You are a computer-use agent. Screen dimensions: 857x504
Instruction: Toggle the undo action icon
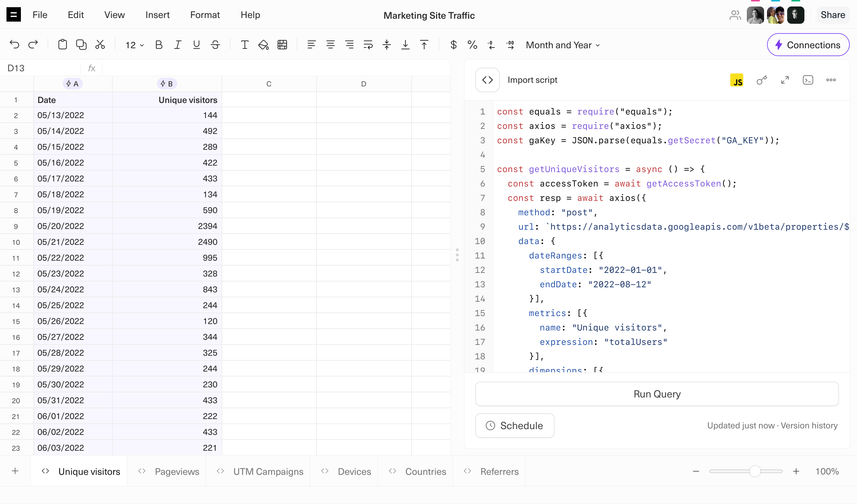pyautogui.click(x=14, y=44)
